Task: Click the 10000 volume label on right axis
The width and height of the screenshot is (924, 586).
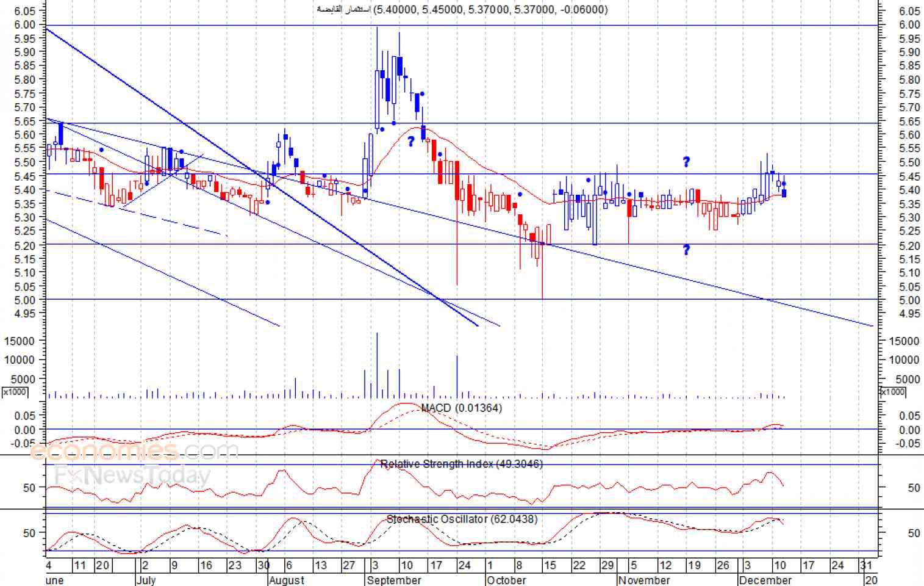Action: pos(904,360)
